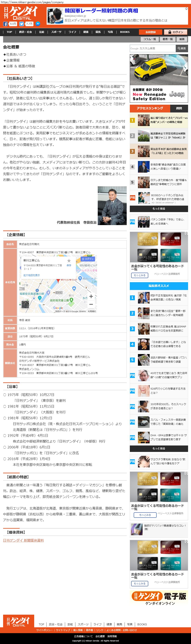Open the 日刊ゲンダイ 新聞媒体資料 link
Screen dimensions: 191x644
(x=23, y=540)
